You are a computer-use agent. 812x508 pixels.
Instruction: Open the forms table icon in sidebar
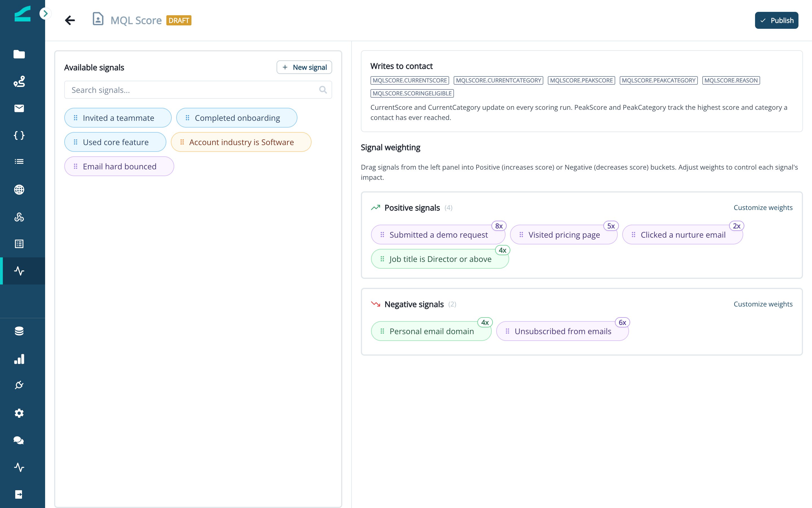(19, 244)
